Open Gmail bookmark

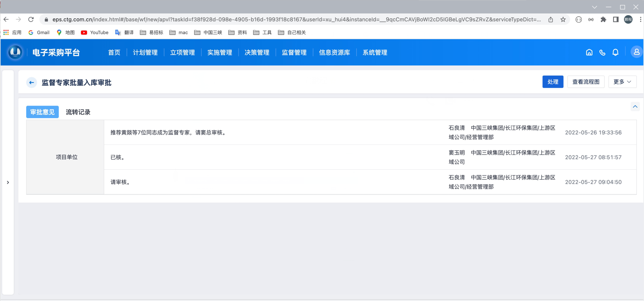click(x=39, y=32)
